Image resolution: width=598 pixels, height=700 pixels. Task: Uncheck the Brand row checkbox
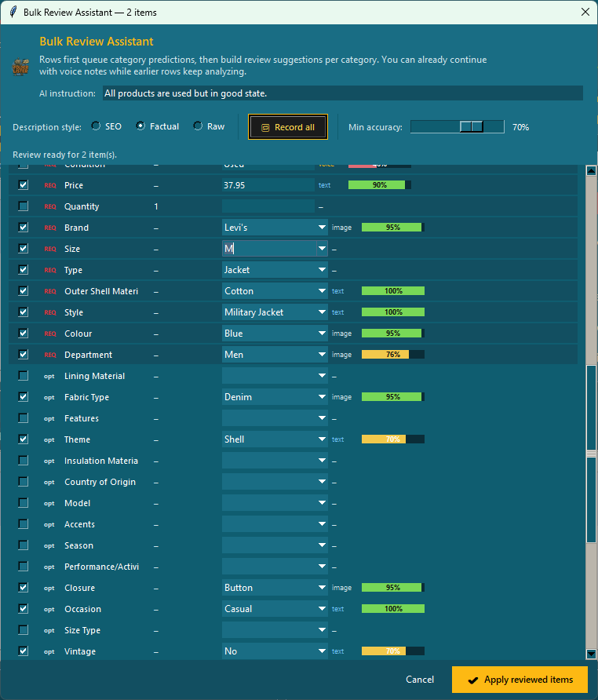(x=23, y=228)
